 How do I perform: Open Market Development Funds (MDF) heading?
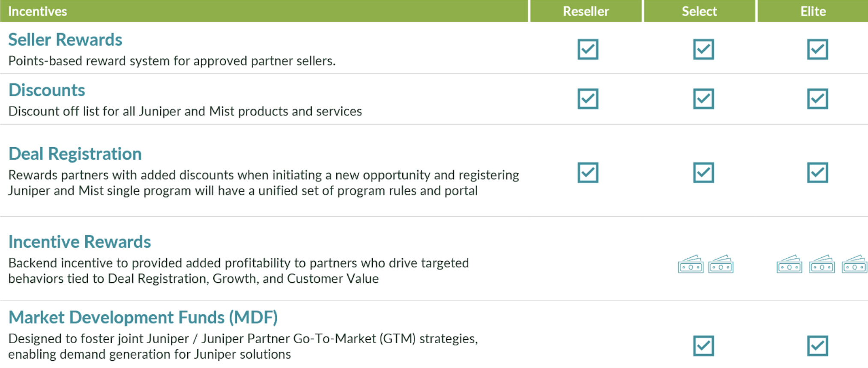click(143, 317)
